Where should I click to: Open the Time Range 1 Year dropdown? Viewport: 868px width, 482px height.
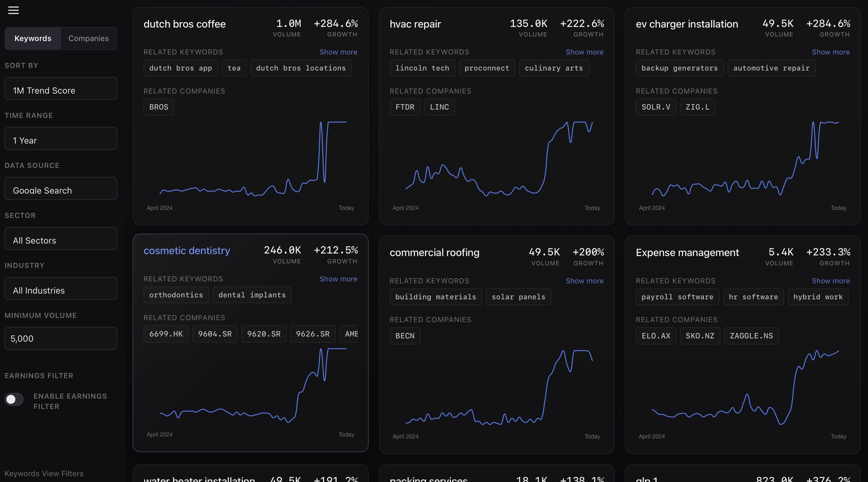pyautogui.click(x=61, y=138)
